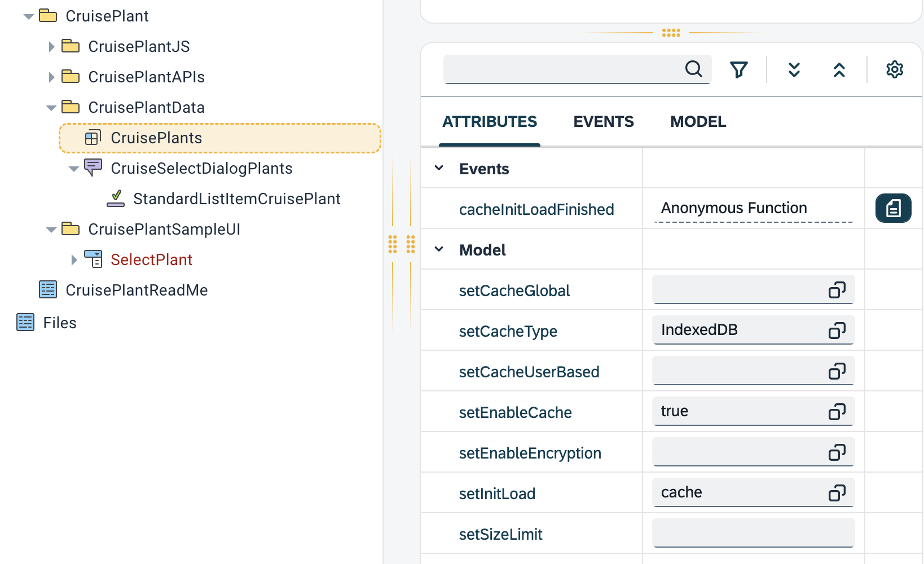The height and width of the screenshot is (564, 924).
Task: Collapse the CruisePlantData folder arrow
Action: pos(51,108)
